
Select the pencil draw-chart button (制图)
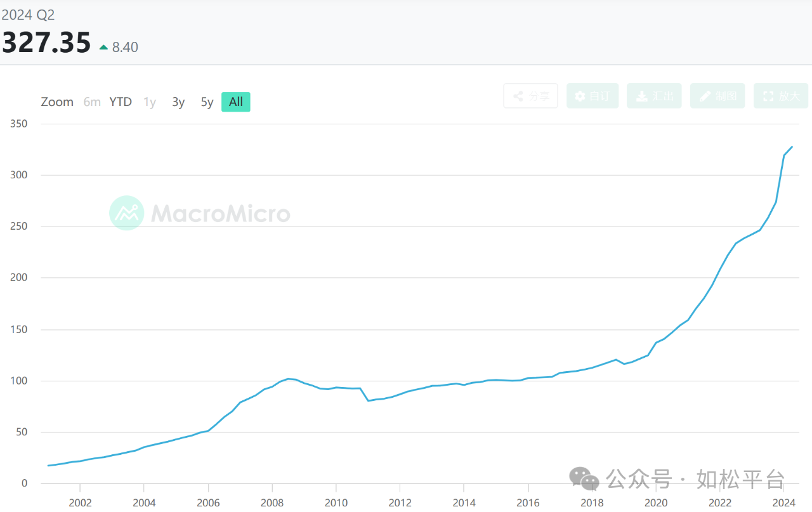coord(717,96)
